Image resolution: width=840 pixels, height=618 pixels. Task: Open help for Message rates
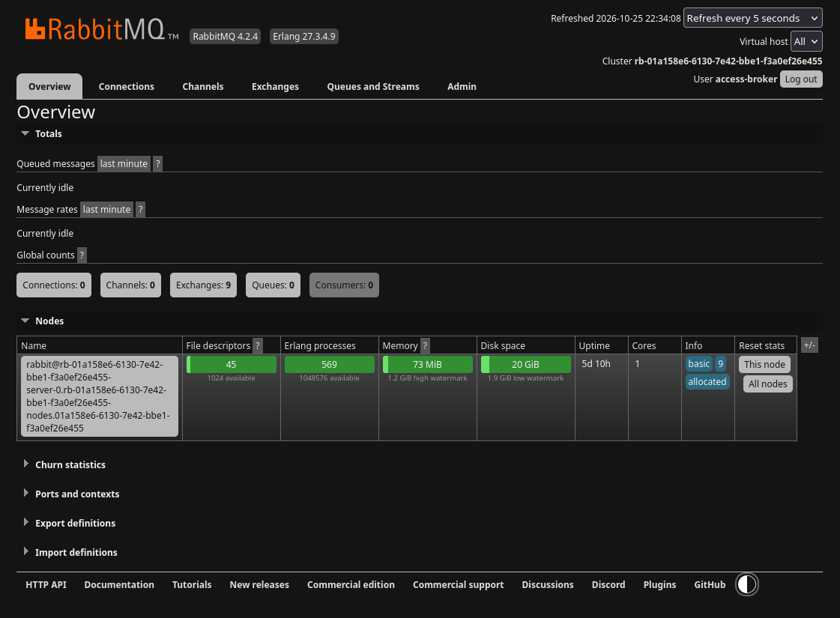140,210
